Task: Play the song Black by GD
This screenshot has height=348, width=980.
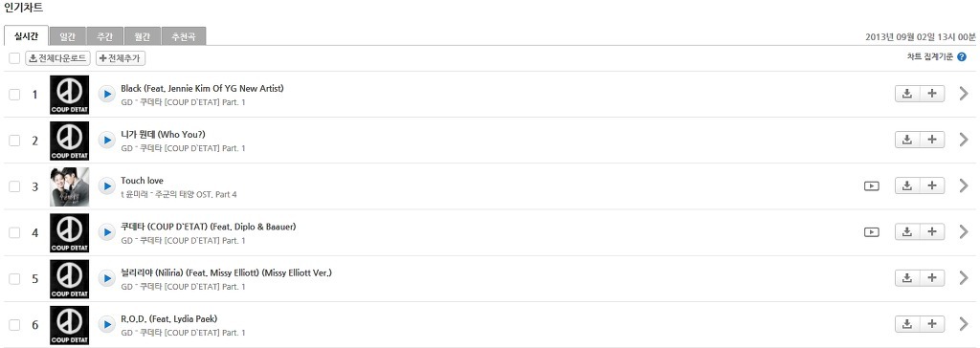Action: pyautogui.click(x=106, y=95)
